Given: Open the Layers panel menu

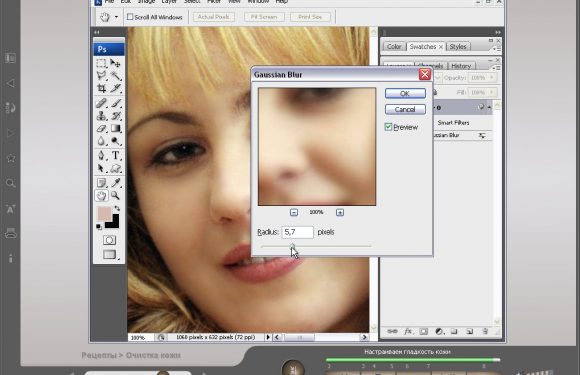Looking at the screenshot, I should point(496,68).
